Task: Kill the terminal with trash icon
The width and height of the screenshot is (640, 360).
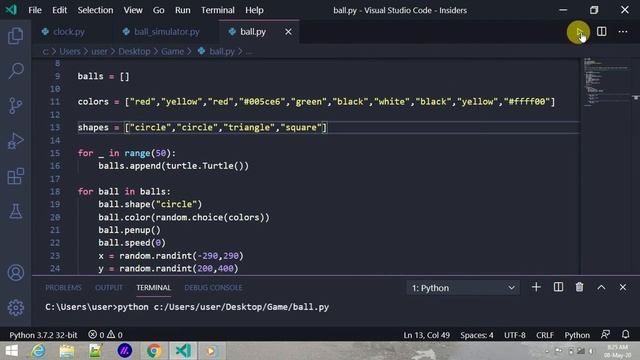Action: click(x=580, y=287)
